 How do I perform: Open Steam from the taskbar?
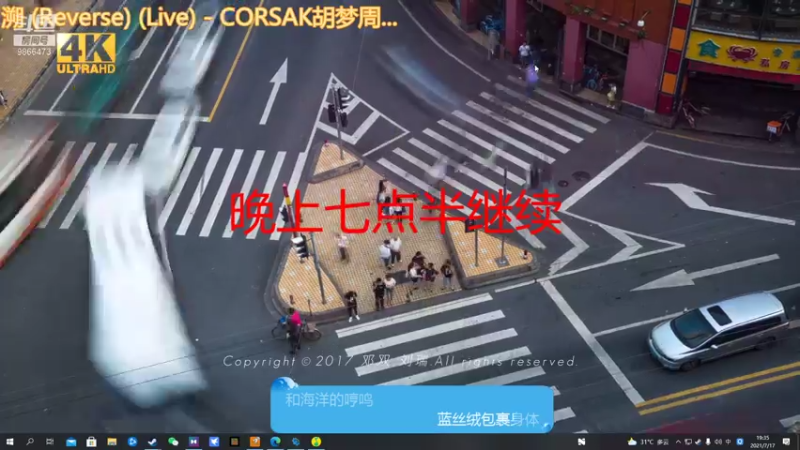click(153, 442)
